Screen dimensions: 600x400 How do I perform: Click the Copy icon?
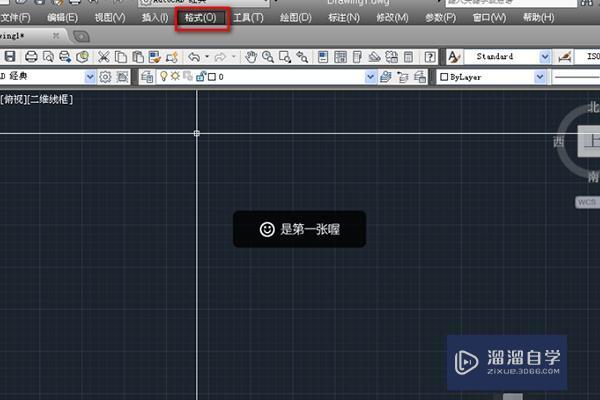point(121,57)
